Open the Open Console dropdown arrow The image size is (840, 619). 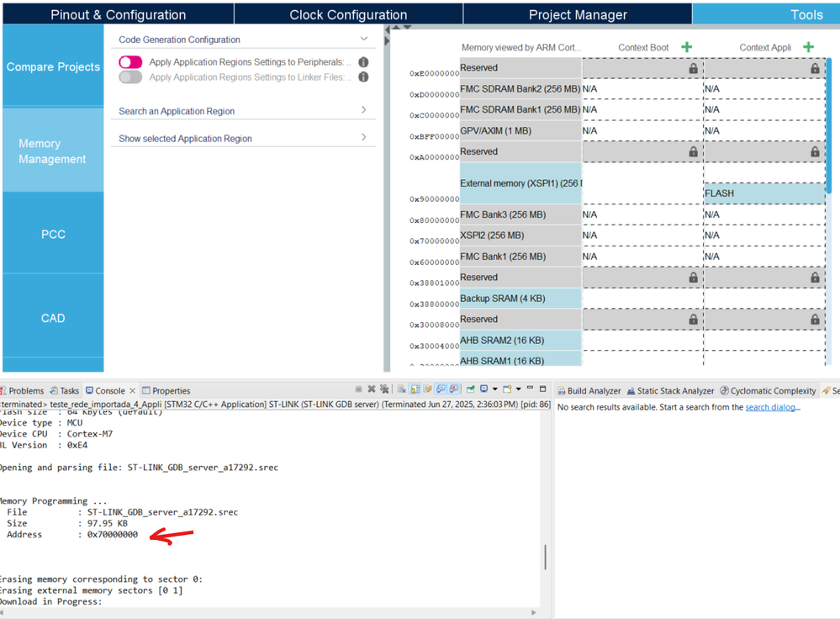[x=519, y=389]
